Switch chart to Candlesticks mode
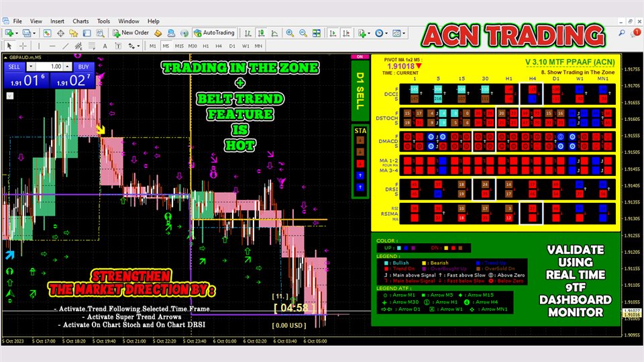644x362 pixels. (261, 33)
